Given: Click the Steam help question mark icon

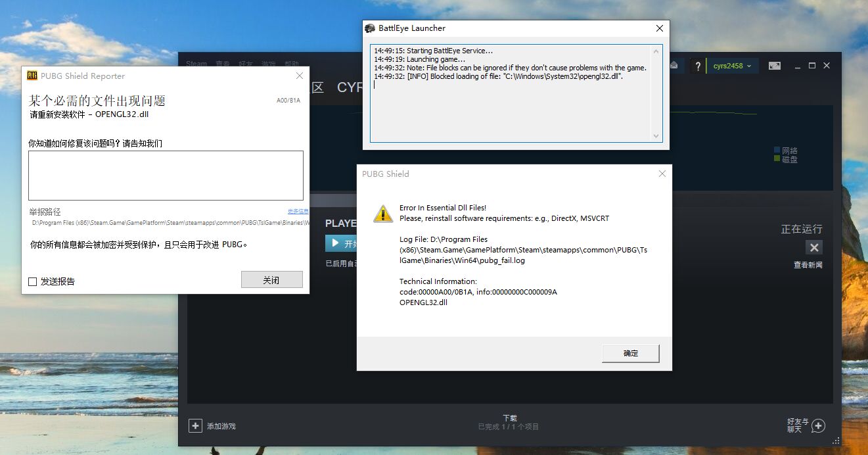Looking at the screenshot, I should click(x=698, y=66).
